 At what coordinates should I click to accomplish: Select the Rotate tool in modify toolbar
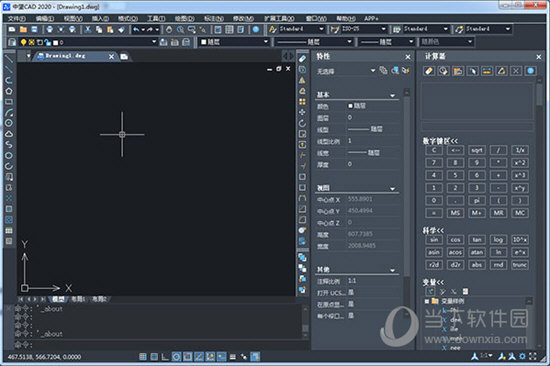point(302,123)
